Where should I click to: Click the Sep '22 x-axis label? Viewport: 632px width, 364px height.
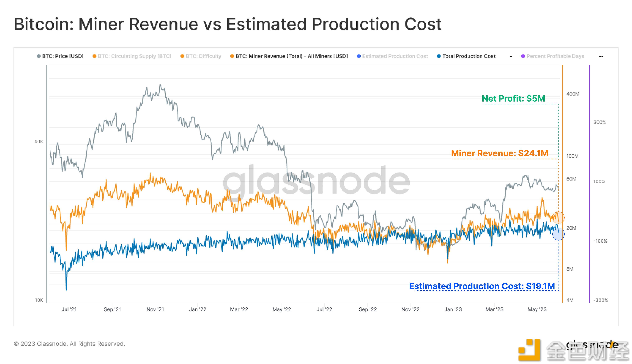368,309
